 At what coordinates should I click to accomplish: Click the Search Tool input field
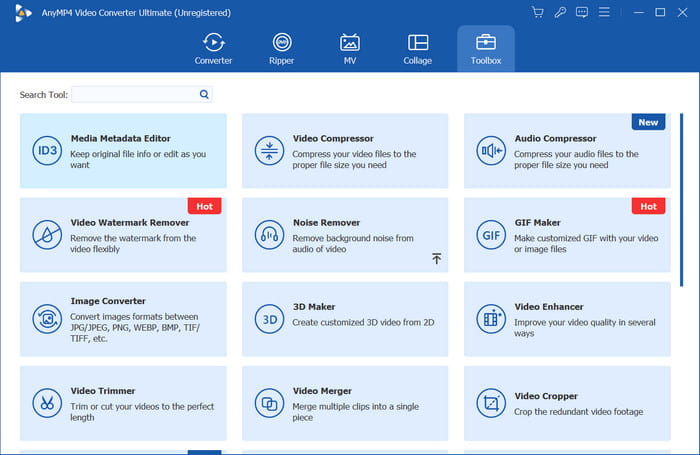pyautogui.click(x=142, y=94)
